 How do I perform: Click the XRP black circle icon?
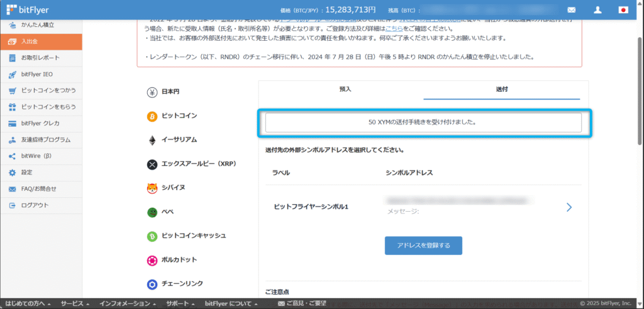click(x=152, y=165)
